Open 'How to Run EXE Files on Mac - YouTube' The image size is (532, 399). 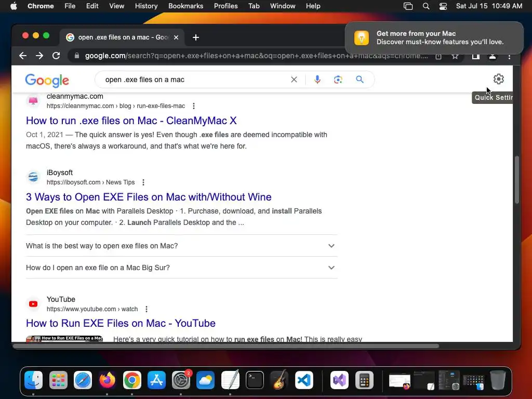pyautogui.click(x=121, y=323)
